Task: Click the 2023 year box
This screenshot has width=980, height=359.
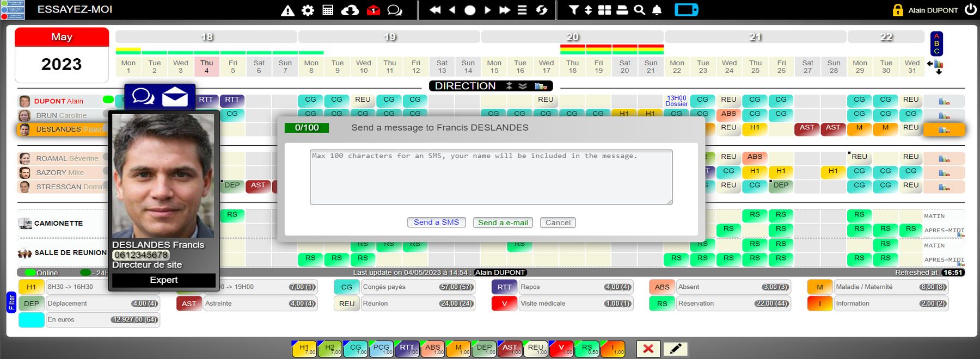Action: [62, 65]
